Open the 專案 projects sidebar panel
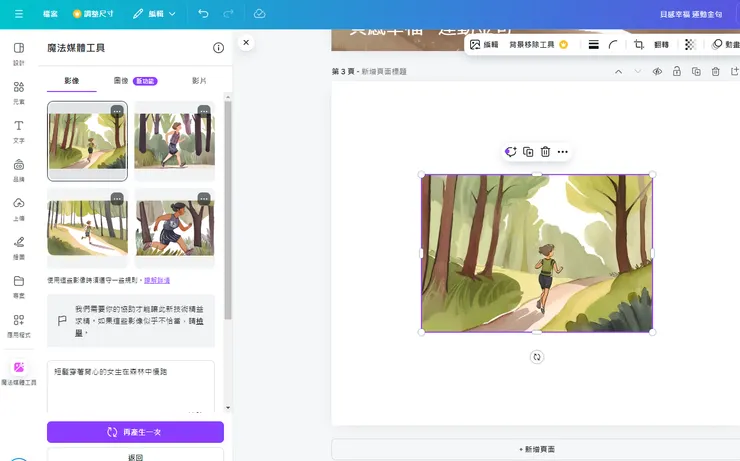This screenshot has width=740, height=461. [x=19, y=287]
